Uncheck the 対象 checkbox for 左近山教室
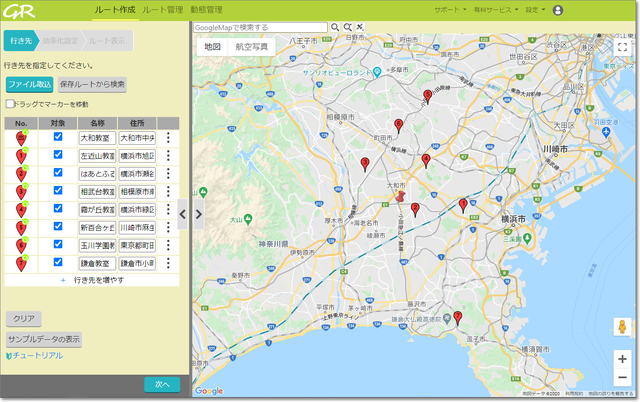The height and width of the screenshot is (402, 640). click(x=58, y=155)
